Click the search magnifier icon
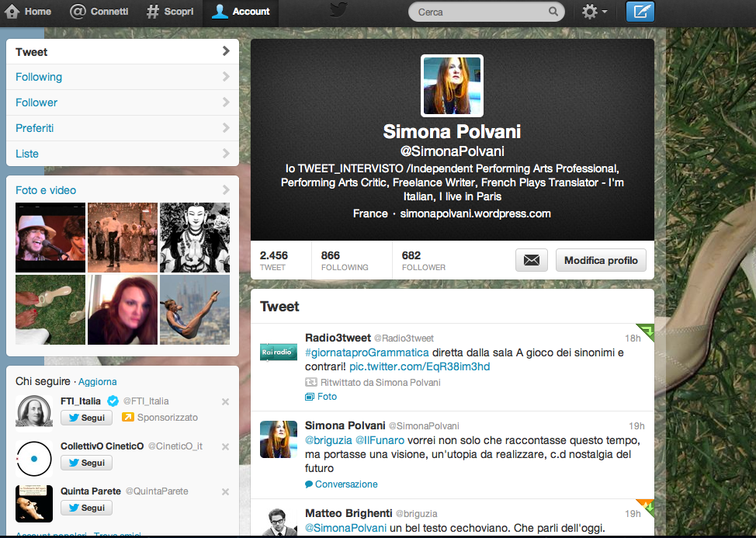 (553, 12)
